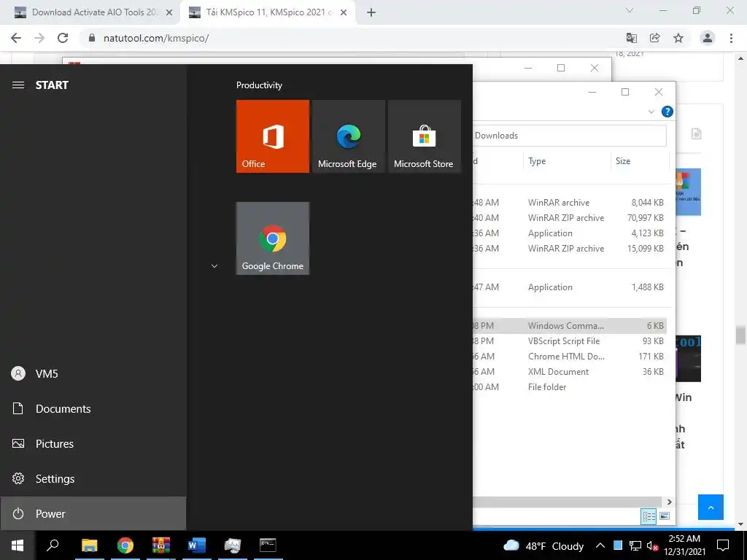Open the Office tile

tap(273, 136)
